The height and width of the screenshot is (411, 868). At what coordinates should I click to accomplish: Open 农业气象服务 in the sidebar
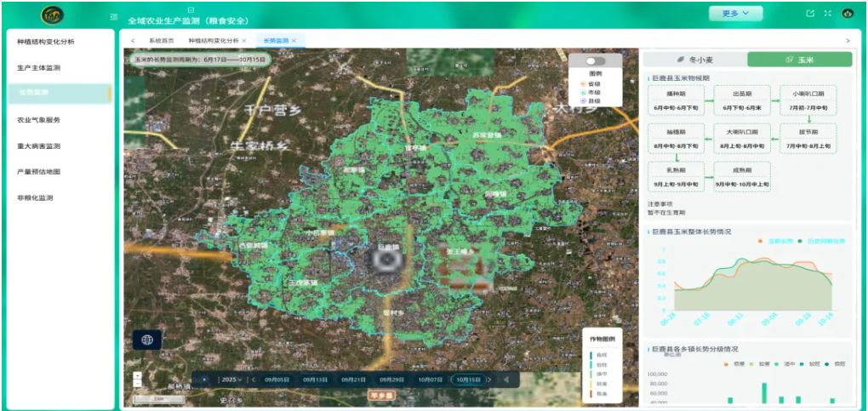click(39, 120)
